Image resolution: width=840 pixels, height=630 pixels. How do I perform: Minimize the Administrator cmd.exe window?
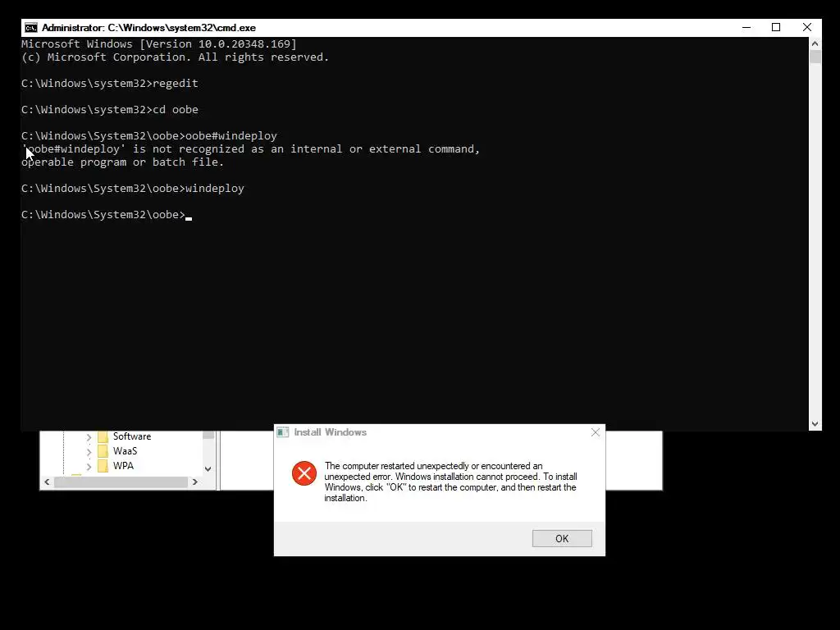[x=746, y=27]
